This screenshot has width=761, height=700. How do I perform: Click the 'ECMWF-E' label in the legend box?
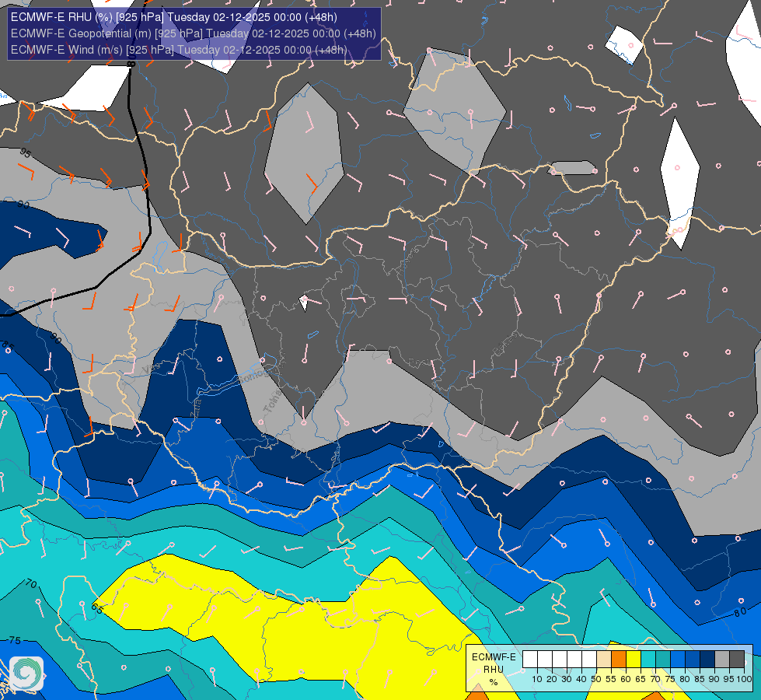point(494,657)
